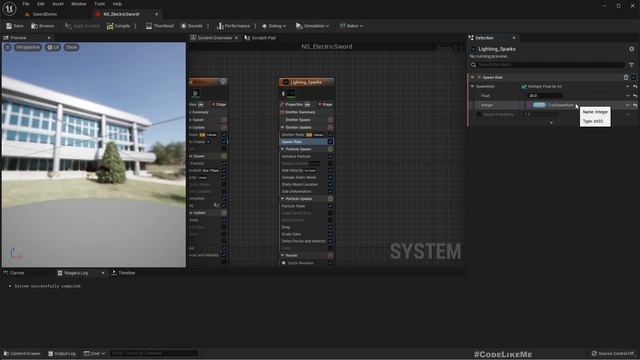Toggle Drag module checkbox
This screenshot has height=360, width=640.
pyautogui.click(x=330, y=227)
